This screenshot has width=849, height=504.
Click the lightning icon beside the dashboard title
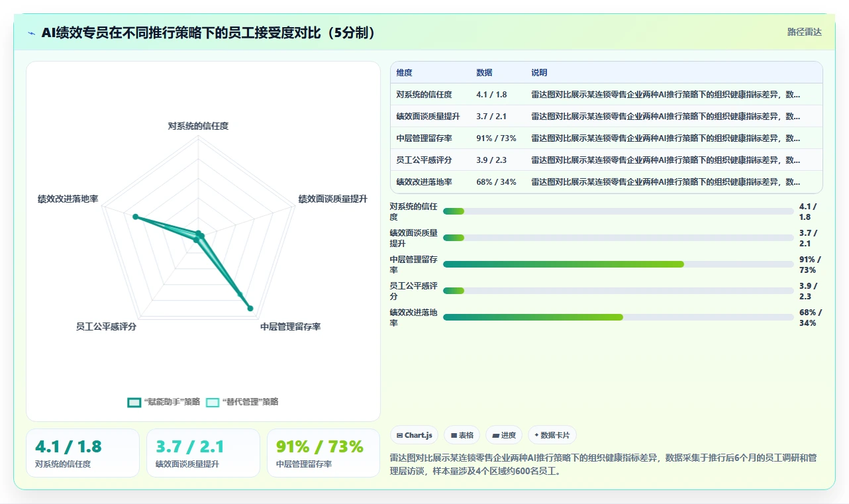click(x=32, y=33)
